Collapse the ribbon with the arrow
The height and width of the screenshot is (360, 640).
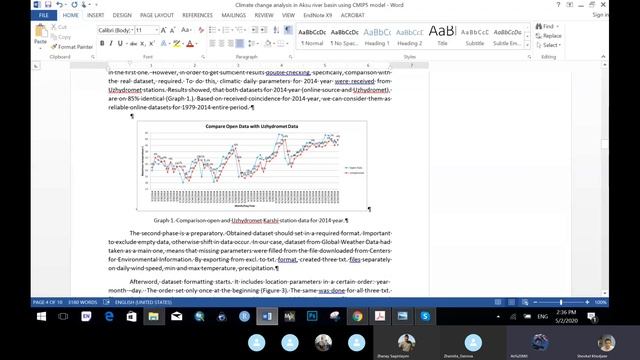click(603, 57)
